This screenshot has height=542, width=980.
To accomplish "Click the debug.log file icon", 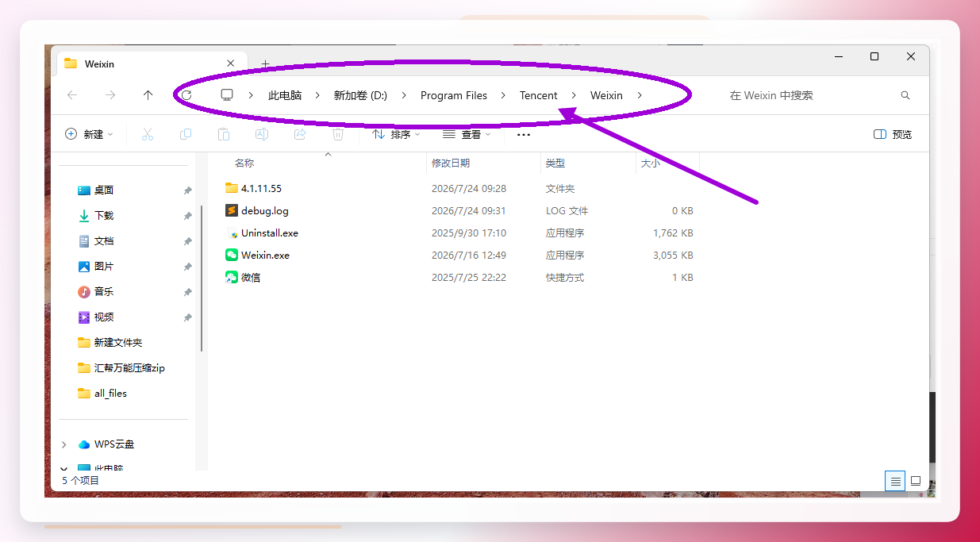I will click(x=232, y=211).
